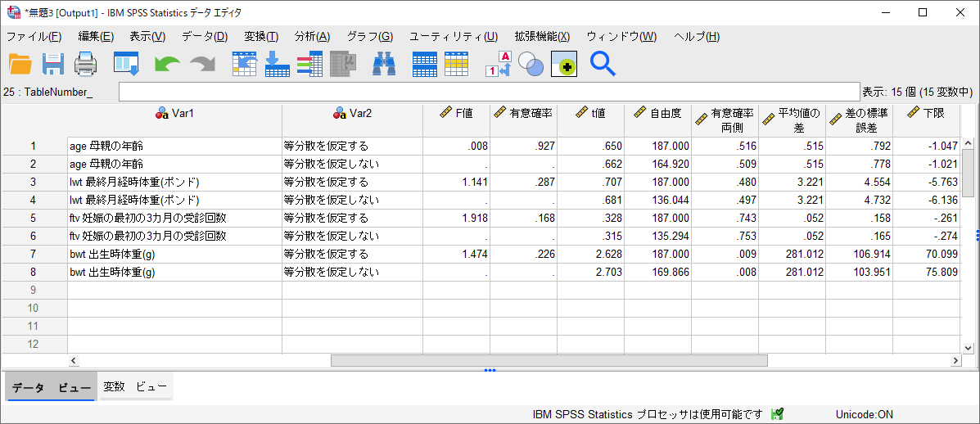Open the 分析(A) menu
This screenshot has width=980, height=424.
click(x=313, y=37)
